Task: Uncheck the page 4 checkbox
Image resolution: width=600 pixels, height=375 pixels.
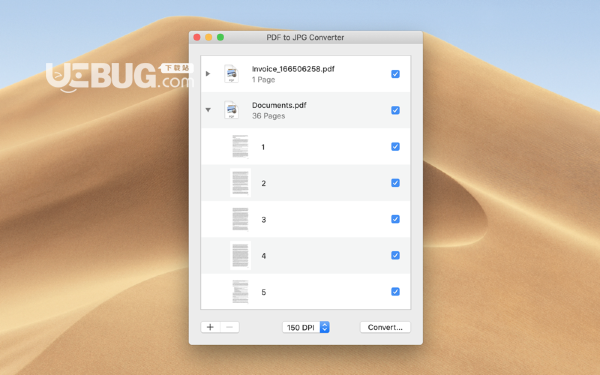Action: pyautogui.click(x=395, y=255)
